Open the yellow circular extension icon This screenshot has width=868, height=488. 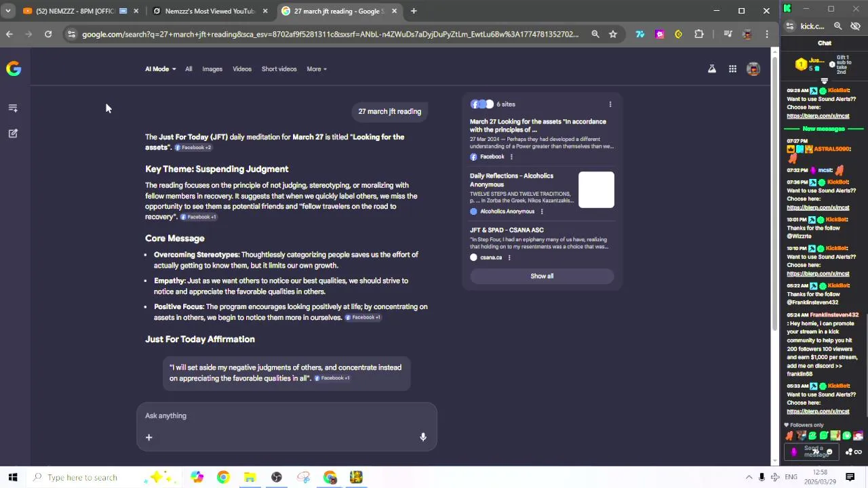(x=678, y=34)
